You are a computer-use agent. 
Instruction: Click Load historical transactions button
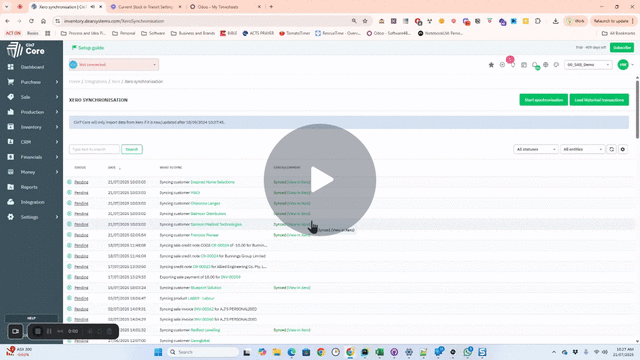tap(599, 100)
